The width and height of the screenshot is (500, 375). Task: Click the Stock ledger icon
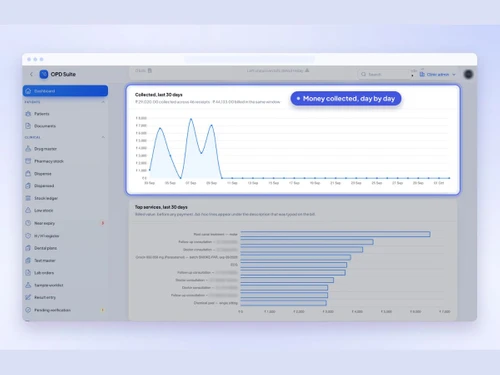[x=28, y=198]
